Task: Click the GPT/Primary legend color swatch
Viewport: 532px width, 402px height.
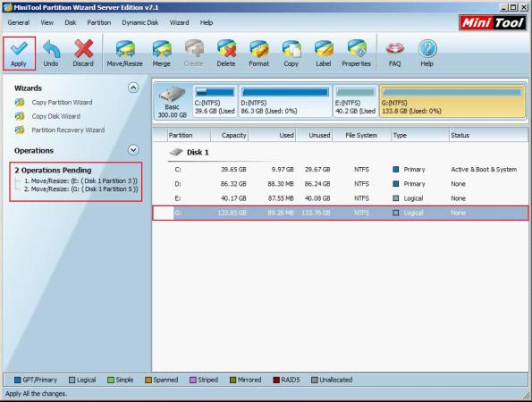Action: coord(17,380)
